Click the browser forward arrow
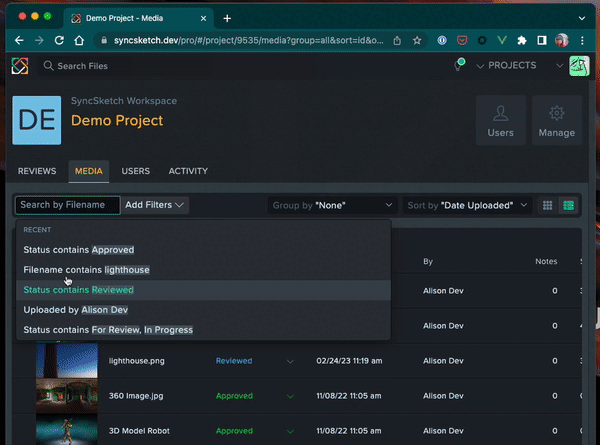Viewport: 600px width, 445px height. pyautogui.click(x=39, y=40)
